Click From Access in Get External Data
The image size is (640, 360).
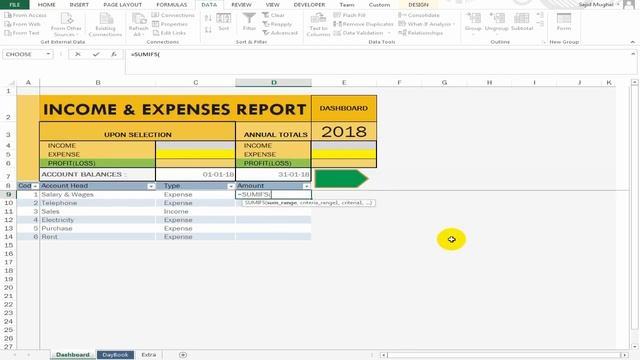(25, 15)
